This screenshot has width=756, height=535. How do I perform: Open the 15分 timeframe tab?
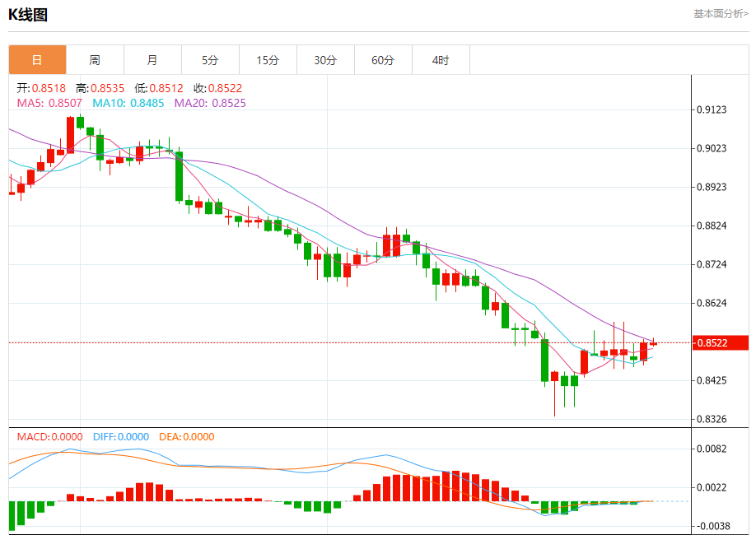coord(268,60)
